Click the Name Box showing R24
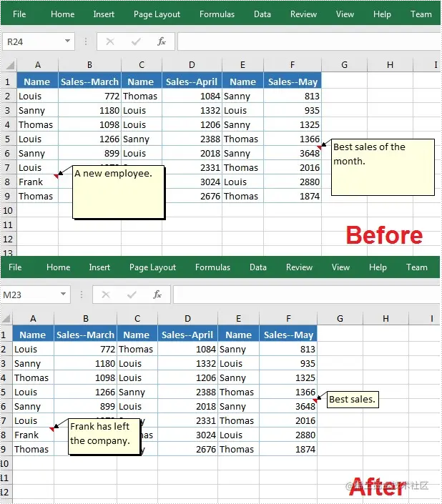This screenshot has width=442, height=504. coord(39,41)
